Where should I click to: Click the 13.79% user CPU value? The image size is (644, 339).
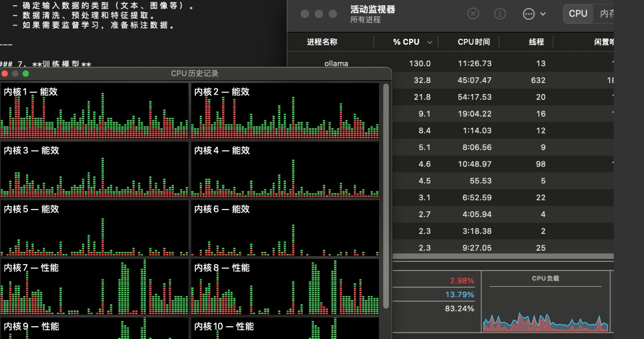point(460,295)
